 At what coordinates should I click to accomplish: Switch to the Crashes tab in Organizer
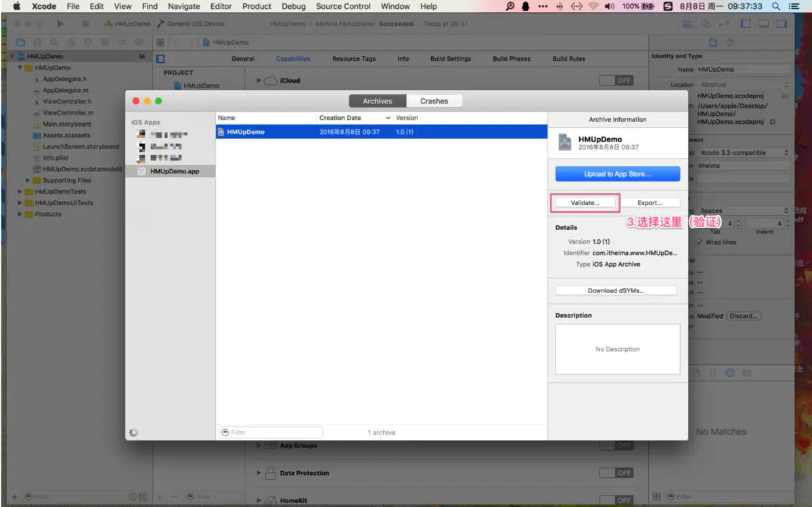tap(434, 101)
